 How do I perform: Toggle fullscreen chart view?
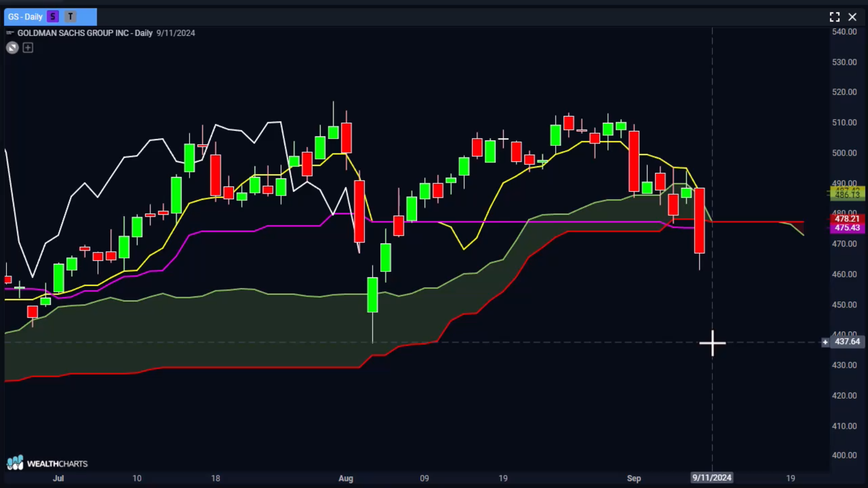coord(835,17)
